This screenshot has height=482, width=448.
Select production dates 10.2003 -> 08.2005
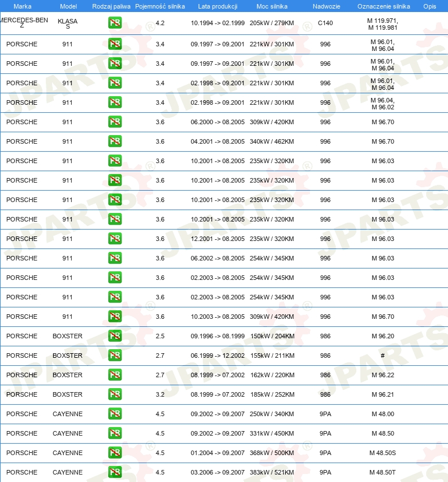click(x=218, y=317)
